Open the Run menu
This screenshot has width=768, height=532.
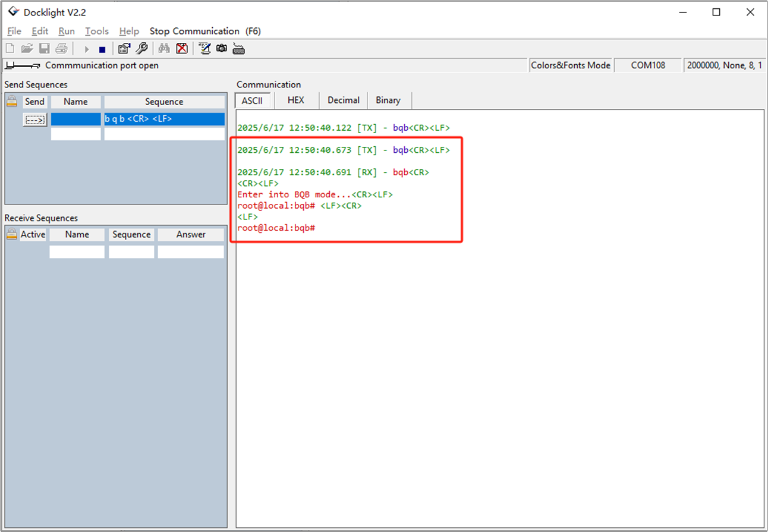67,31
